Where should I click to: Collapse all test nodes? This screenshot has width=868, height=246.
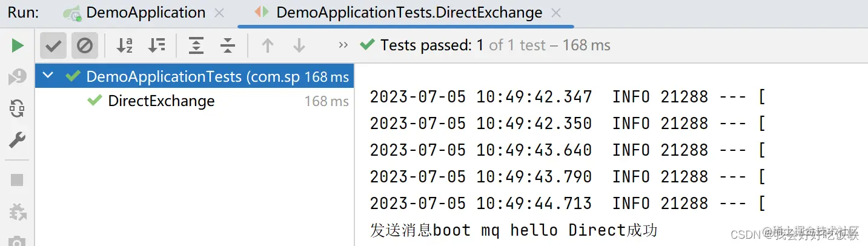click(x=227, y=45)
